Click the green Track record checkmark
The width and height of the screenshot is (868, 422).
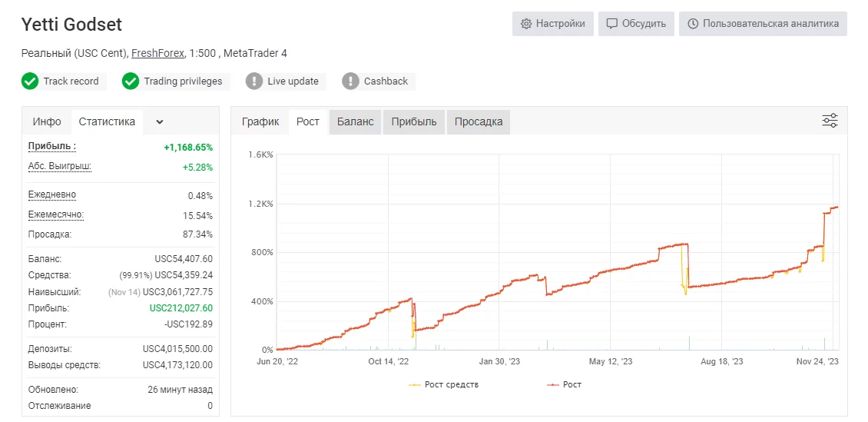[30, 81]
